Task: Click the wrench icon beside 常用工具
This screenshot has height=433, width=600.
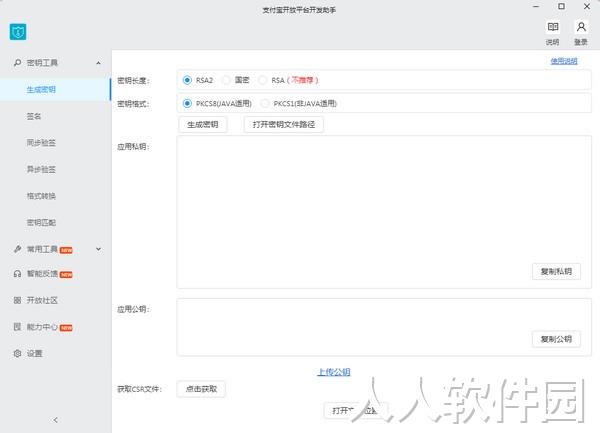Action: (17, 249)
